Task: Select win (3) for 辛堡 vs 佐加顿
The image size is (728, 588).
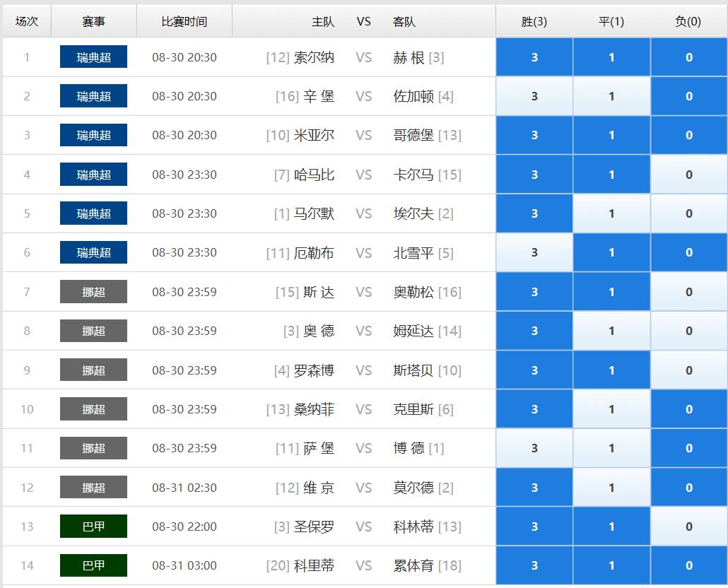Action: point(534,96)
